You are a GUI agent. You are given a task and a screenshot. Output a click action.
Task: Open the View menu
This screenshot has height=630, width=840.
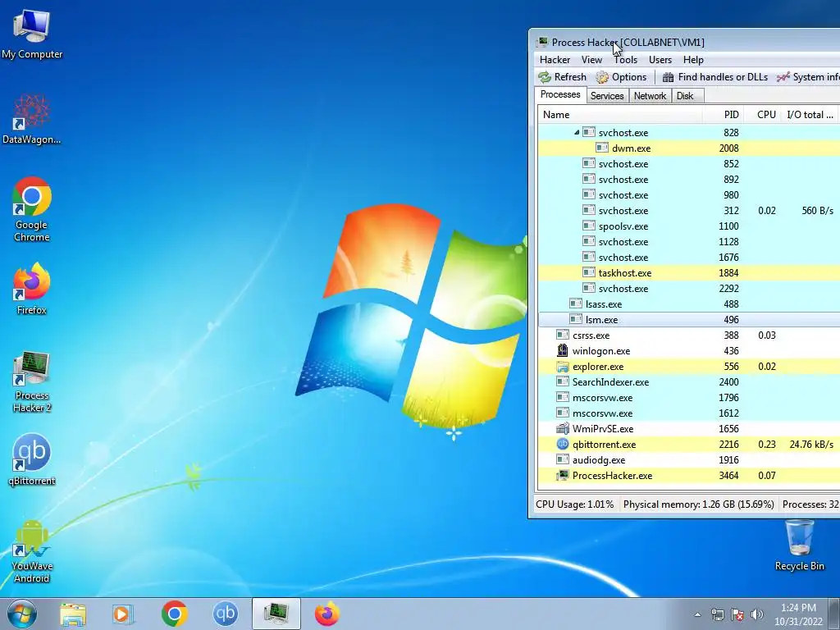pos(591,59)
